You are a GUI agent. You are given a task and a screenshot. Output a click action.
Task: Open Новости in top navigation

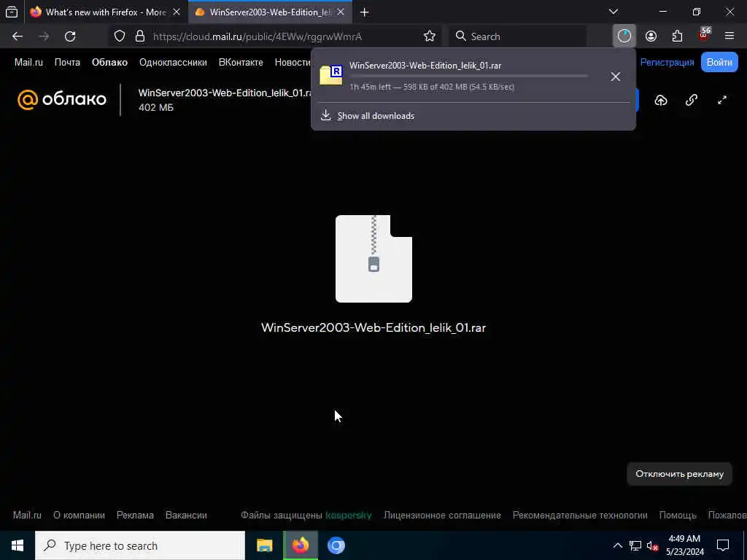point(293,63)
